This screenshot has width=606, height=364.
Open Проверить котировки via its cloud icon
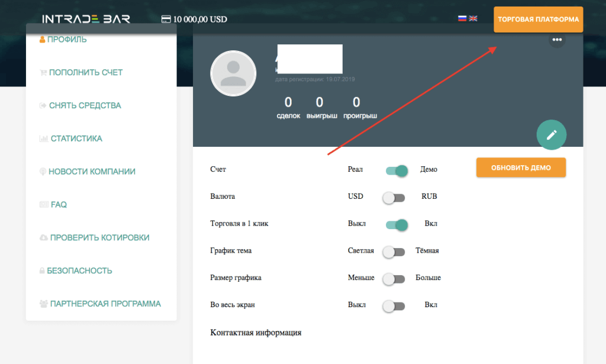pos(42,237)
